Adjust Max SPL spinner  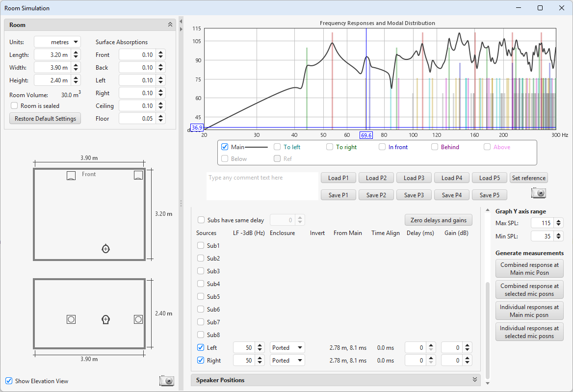point(558,223)
